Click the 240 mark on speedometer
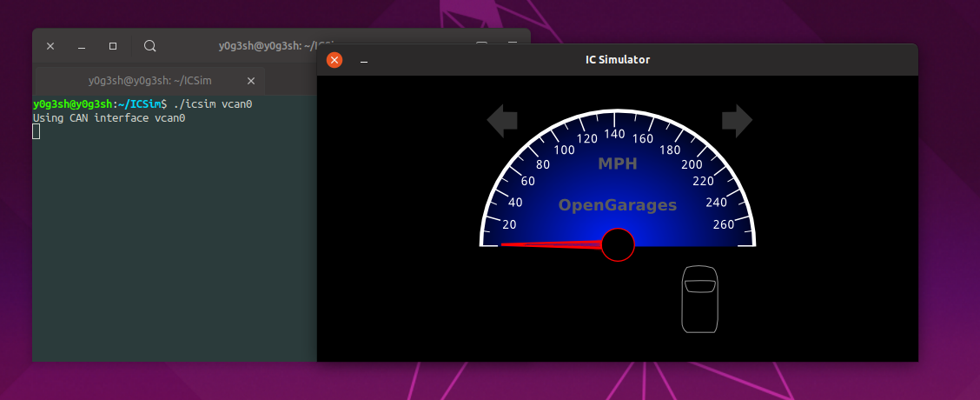This screenshot has width=980, height=400. (x=716, y=203)
